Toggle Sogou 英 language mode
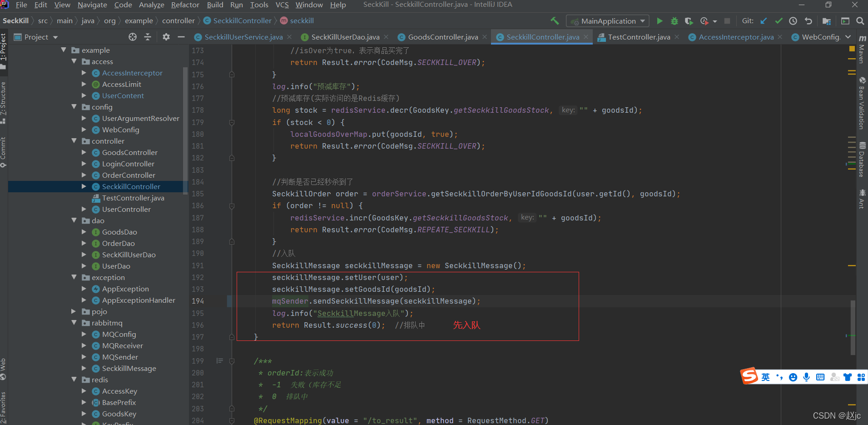868x425 pixels. (x=766, y=377)
